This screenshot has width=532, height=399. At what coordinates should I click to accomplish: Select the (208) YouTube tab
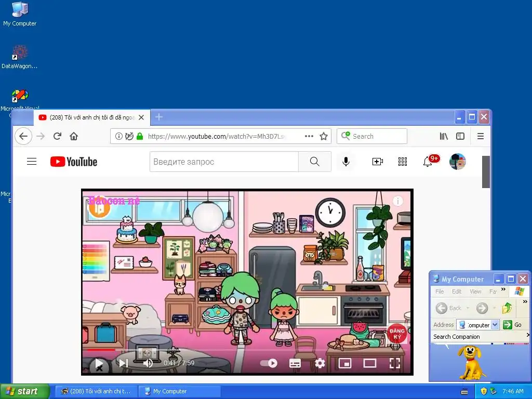pyautogui.click(x=91, y=117)
